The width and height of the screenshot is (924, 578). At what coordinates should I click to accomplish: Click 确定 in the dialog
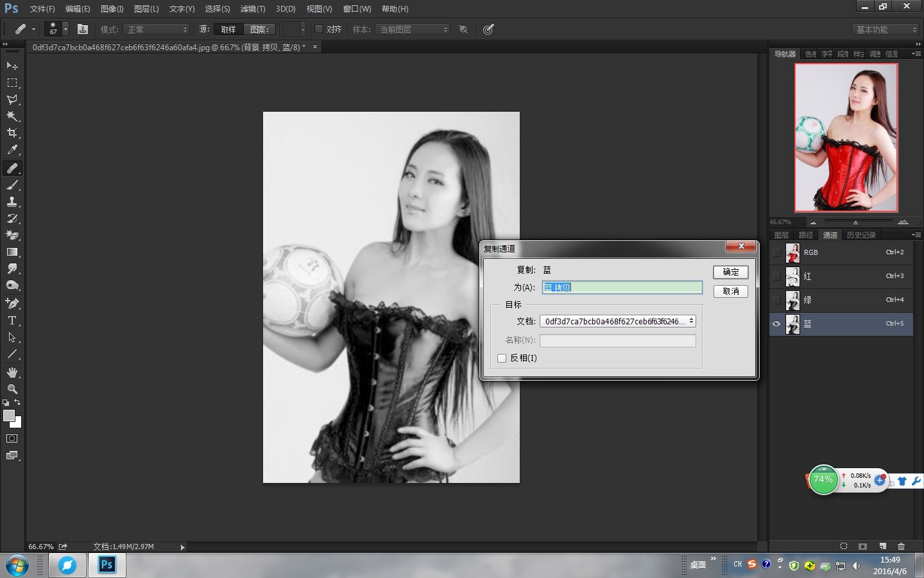(731, 272)
